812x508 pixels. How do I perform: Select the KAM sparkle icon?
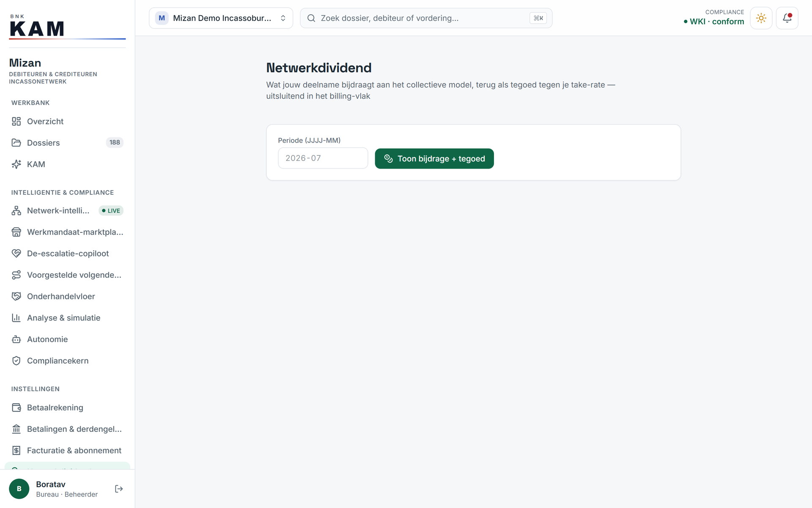pos(16,164)
